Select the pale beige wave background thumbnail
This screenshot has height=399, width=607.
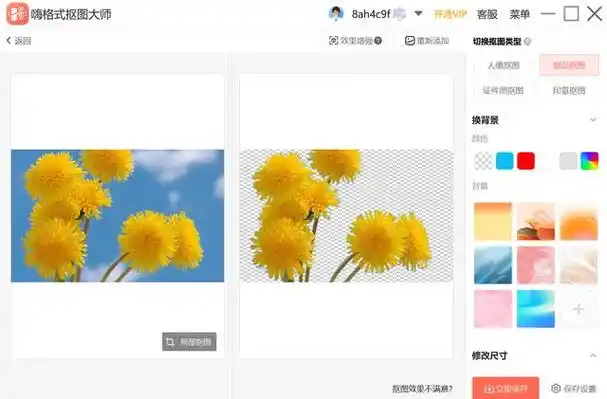pyautogui.click(x=578, y=265)
